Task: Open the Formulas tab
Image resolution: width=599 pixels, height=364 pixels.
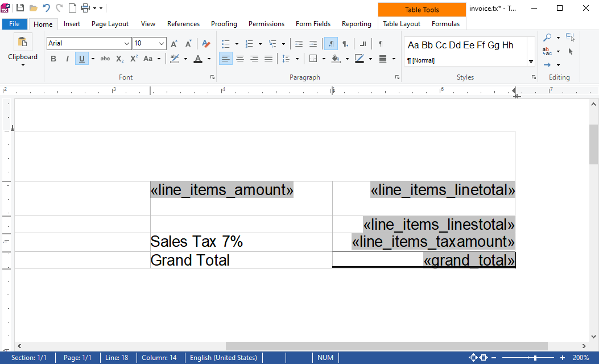Action: [445, 24]
